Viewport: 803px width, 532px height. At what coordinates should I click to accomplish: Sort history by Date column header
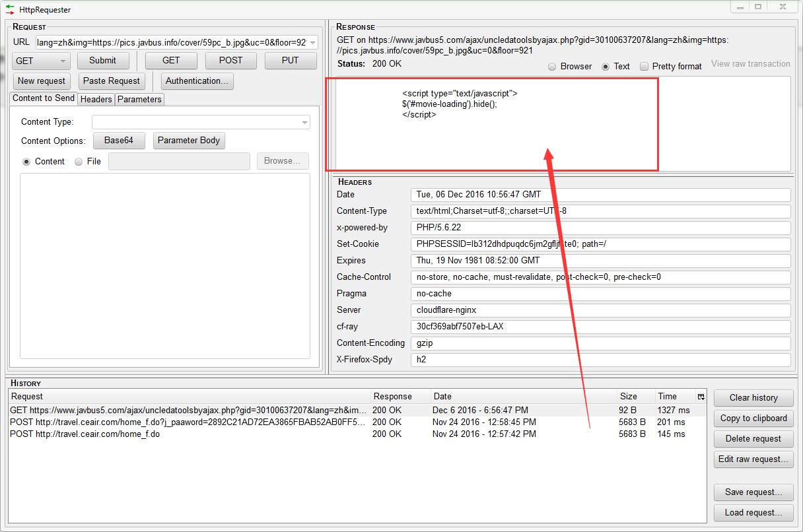(x=523, y=397)
